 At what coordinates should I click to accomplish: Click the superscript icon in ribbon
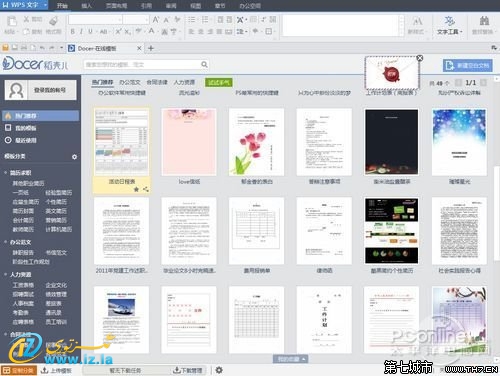tap(118, 32)
